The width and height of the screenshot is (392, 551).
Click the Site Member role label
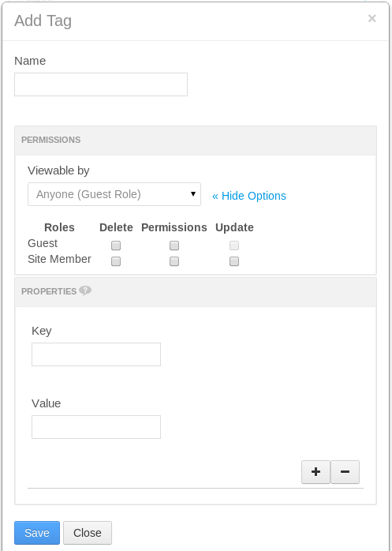(x=59, y=259)
